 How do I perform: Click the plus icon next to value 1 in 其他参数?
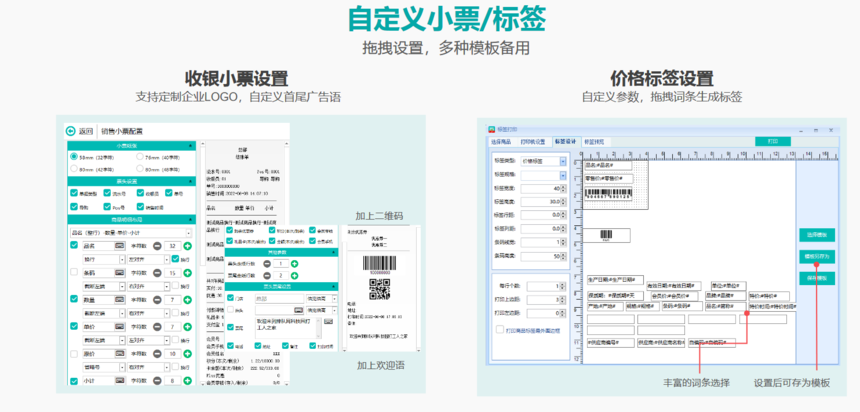[x=294, y=264]
